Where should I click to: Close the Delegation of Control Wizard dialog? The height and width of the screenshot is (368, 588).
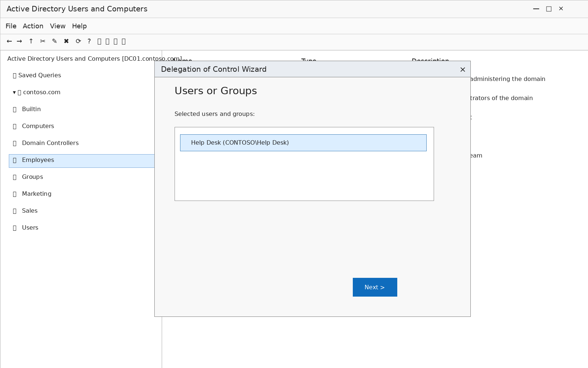pyautogui.click(x=463, y=70)
